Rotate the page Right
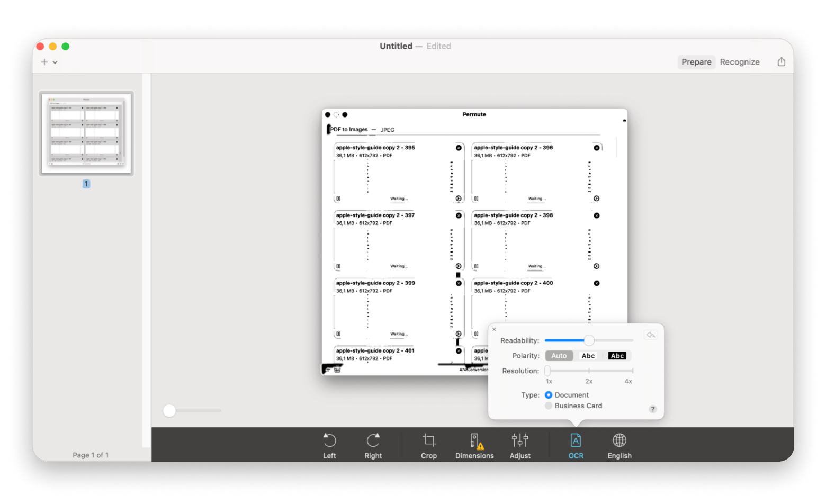This screenshot has height=504, width=826. (x=373, y=445)
